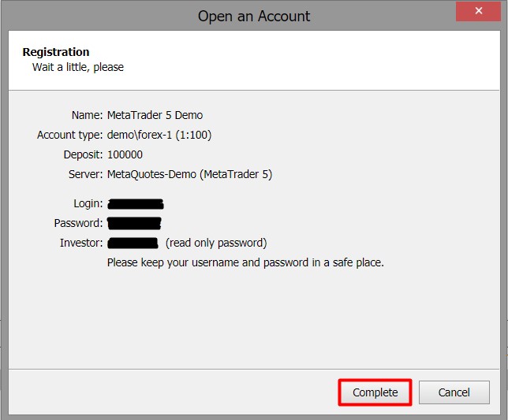Click the 'Name:' label

(87, 115)
